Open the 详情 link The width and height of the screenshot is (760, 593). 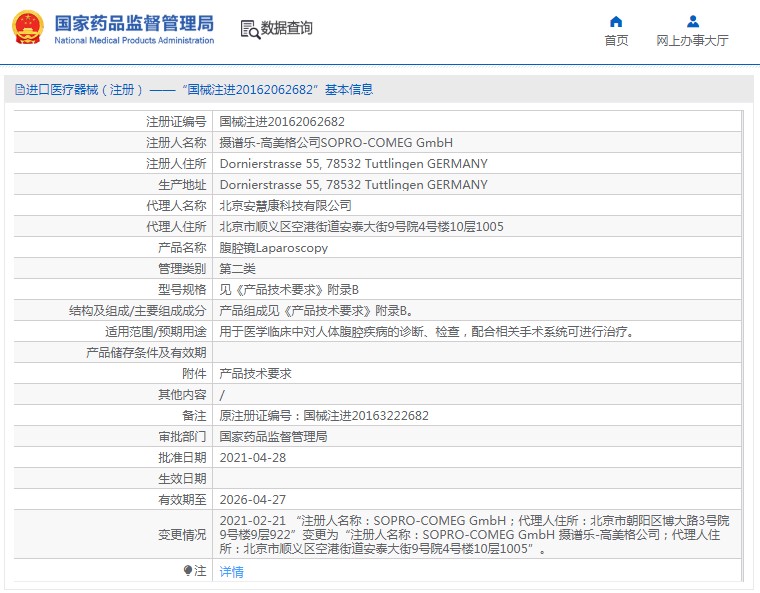pyautogui.click(x=231, y=572)
